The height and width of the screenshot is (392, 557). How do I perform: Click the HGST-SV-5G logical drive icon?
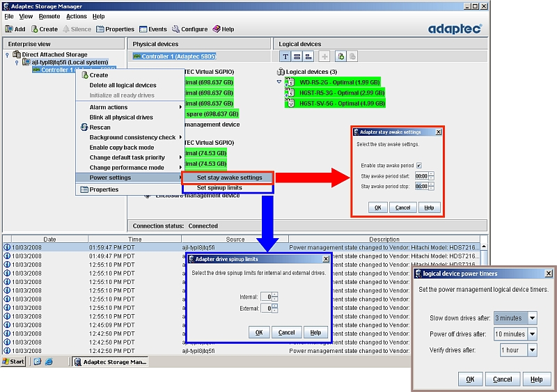[290, 104]
